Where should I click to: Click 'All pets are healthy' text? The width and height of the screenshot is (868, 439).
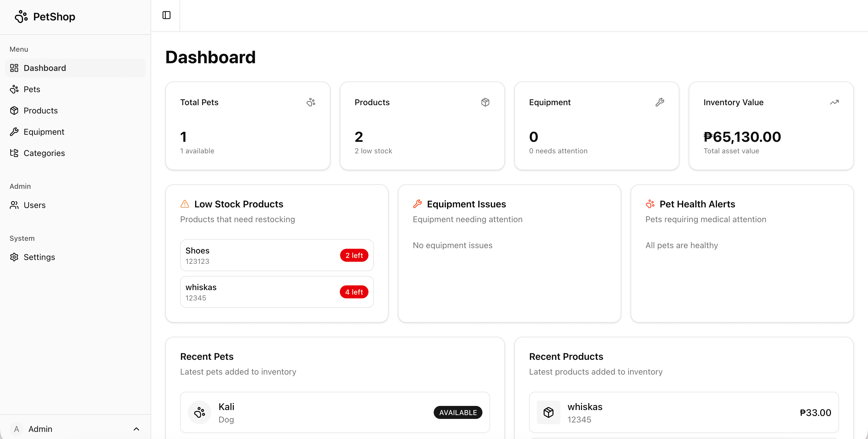pyautogui.click(x=682, y=245)
